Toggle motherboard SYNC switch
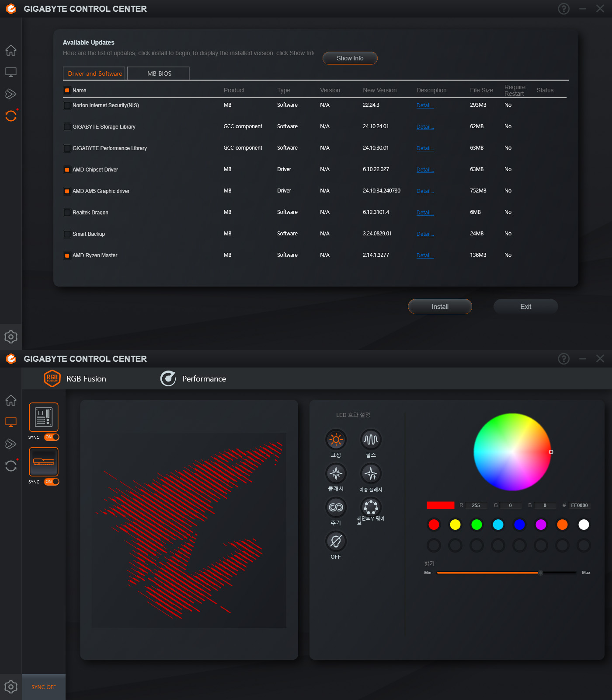Screen dimensions: 612x700 point(52,437)
